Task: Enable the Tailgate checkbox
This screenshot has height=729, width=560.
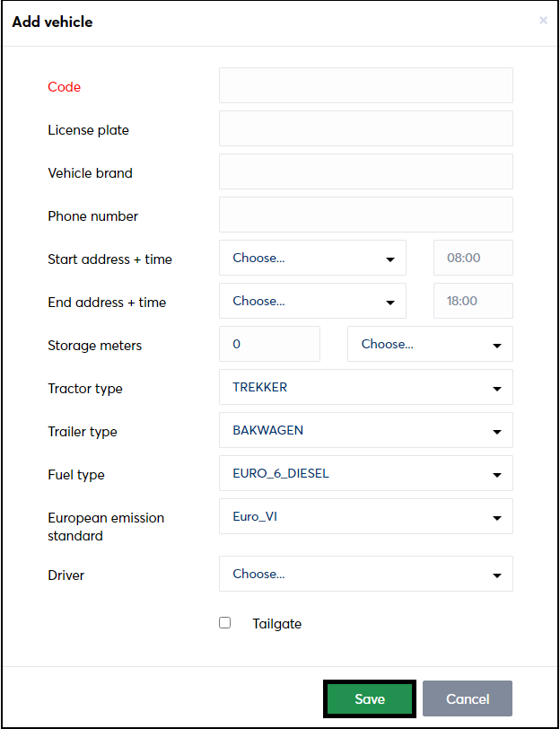Action: point(225,622)
